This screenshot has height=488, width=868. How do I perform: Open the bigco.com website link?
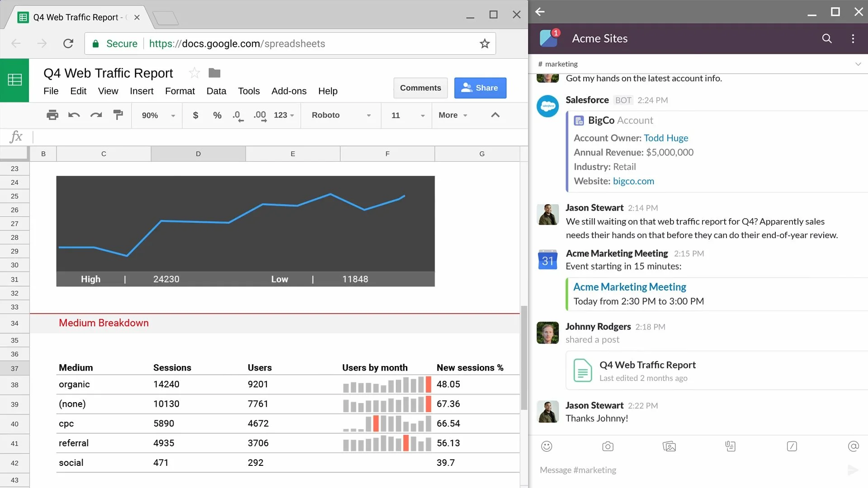[633, 181]
